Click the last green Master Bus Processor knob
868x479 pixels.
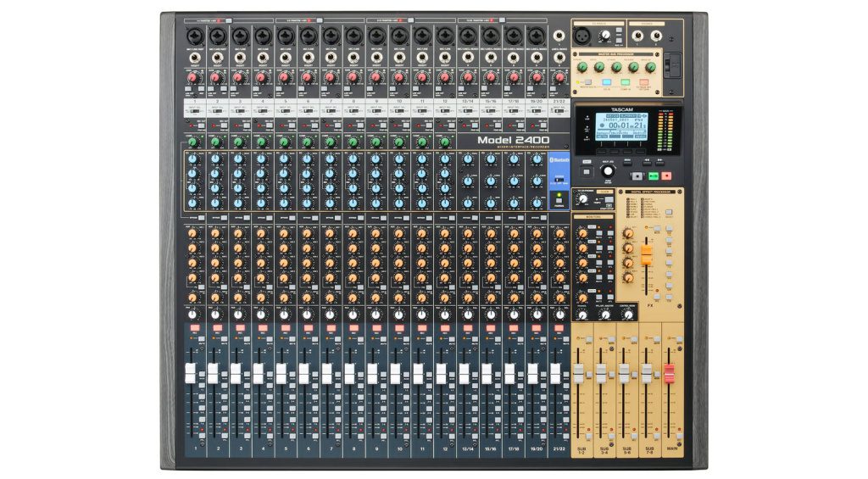pos(650,68)
